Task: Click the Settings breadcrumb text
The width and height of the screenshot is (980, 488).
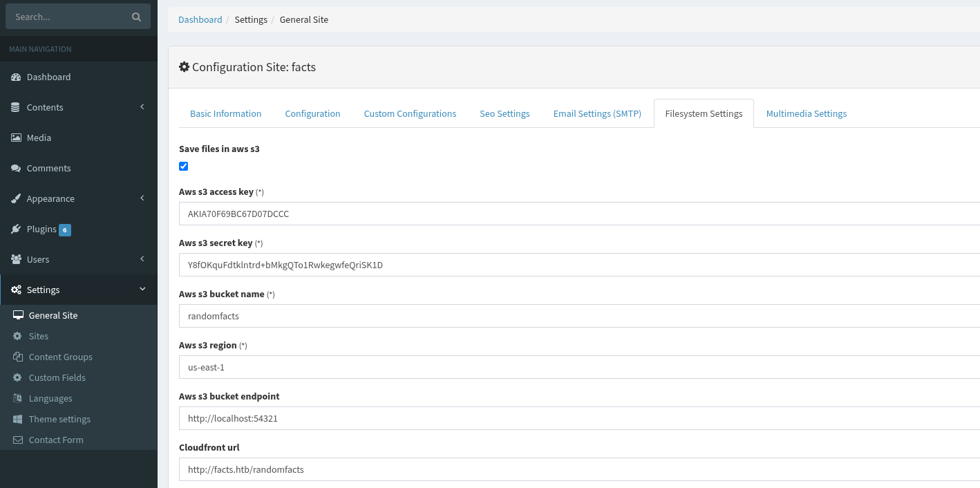Action: pyautogui.click(x=251, y=19)
